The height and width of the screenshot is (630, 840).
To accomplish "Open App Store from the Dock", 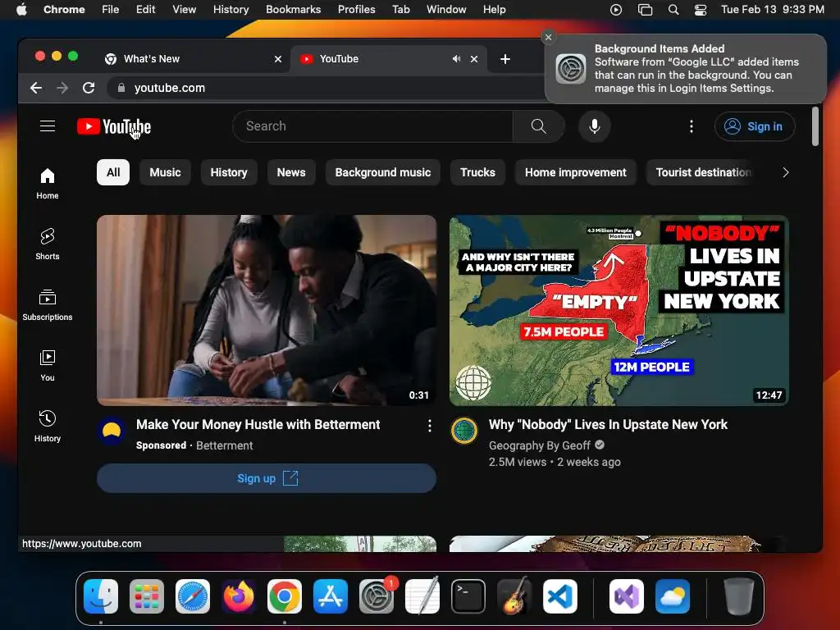I will (x=331, y=596).
